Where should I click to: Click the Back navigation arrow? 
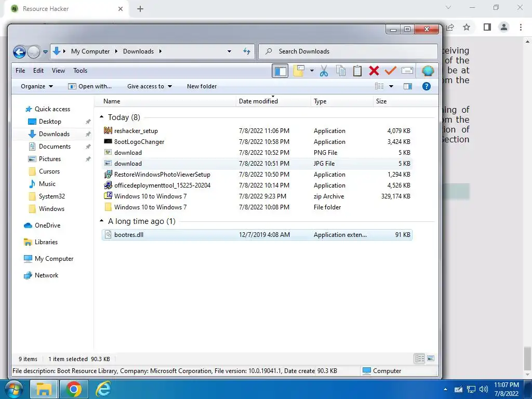point(19,52)
